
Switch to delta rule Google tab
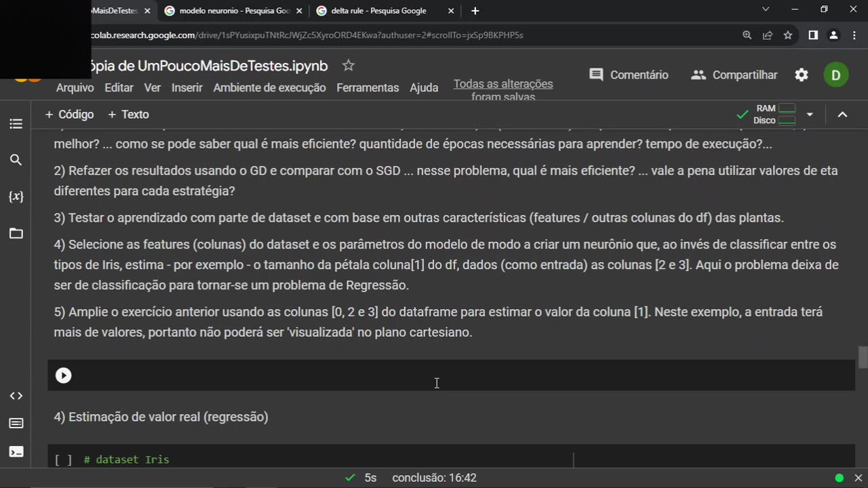[x=384, y=11]
